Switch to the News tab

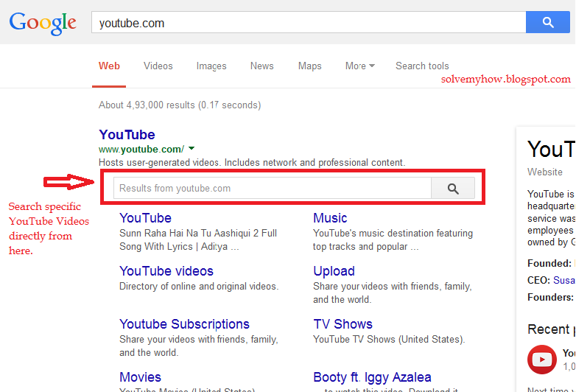point(262,66)
